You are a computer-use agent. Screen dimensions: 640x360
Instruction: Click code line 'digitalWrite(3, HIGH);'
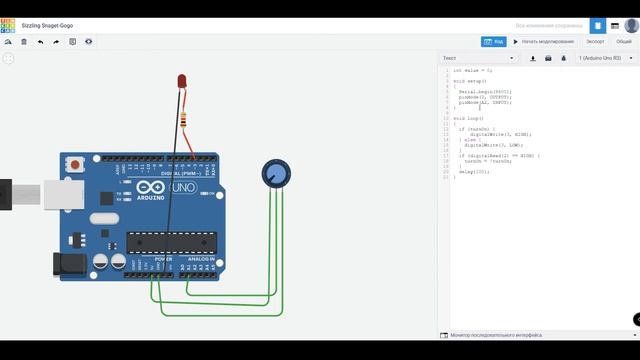point(501,134)
